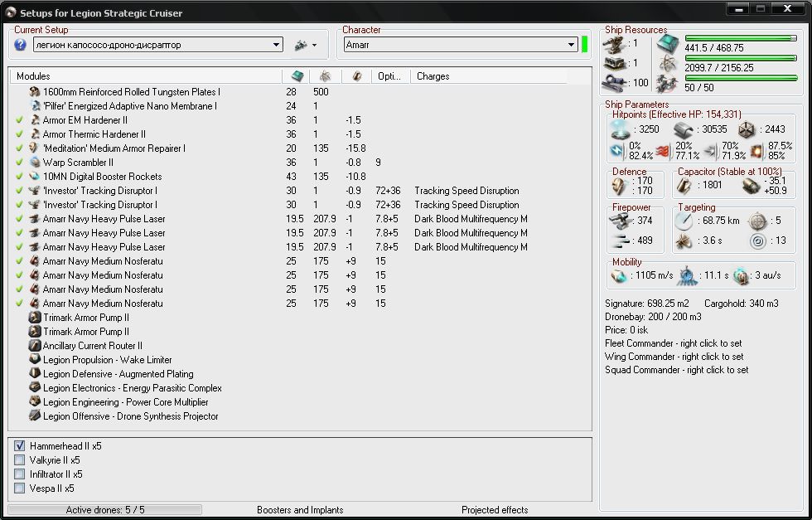This screenshot has width=812, height=520.
Task: Click the Warp Scrambler II module icon
Action: pyautogui.click(x=35, y=163)
